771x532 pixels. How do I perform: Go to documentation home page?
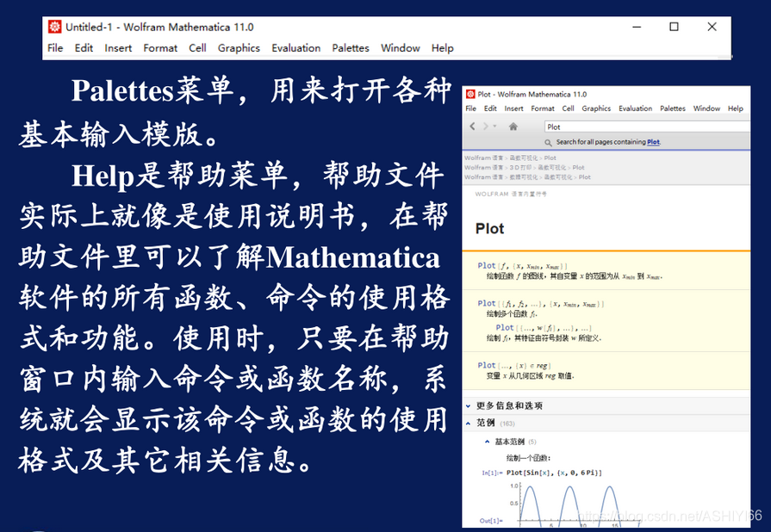coord(513,127)
